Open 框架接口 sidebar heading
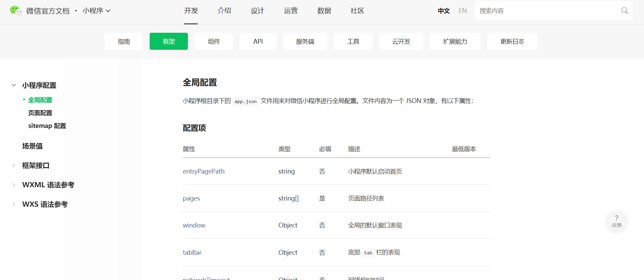The image size is (644, 280). 36,165
